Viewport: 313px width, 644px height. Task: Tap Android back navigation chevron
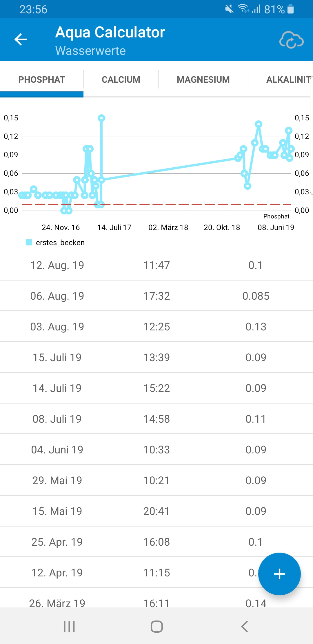click(244, 627)
